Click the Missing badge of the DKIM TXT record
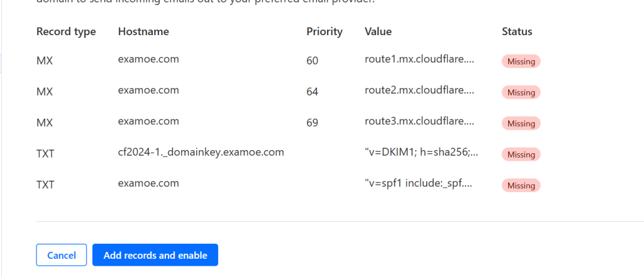Viewport: 644px width, 277px height. 521,155
